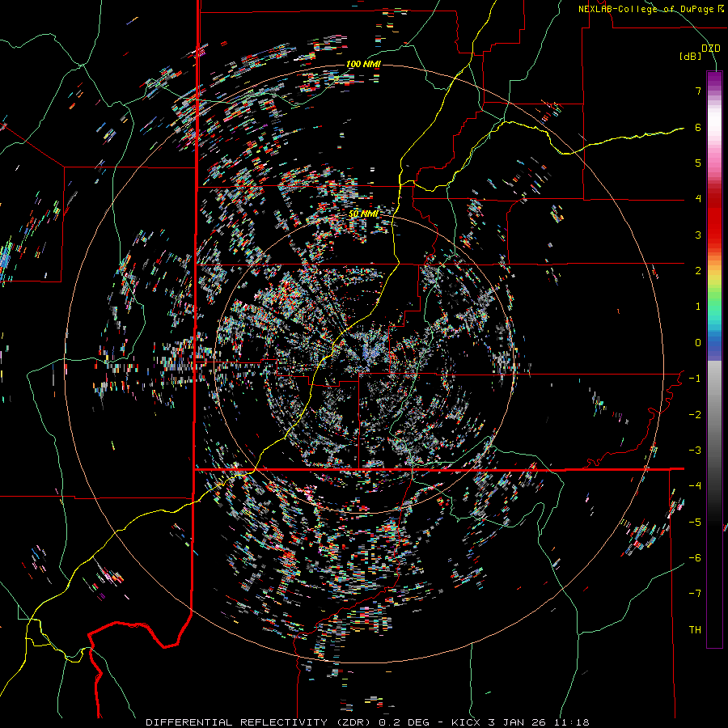Click the DIFFERENTIAL REFLECTIVITY (ZDR) caption text
The image size is (728, 728).
click(259, 722)
